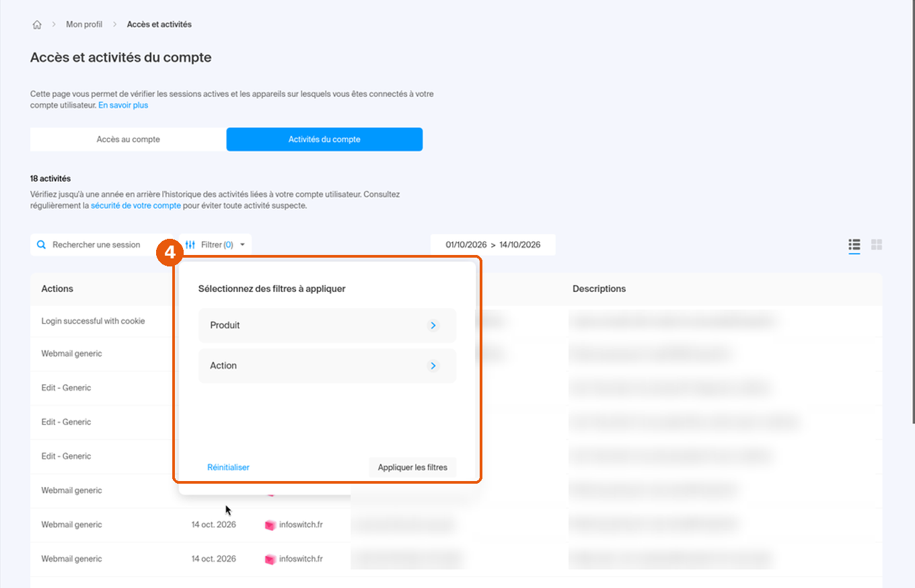Go to the home breadcrumb icon
Screen dimensions: 915x588
pyautogui.click(x=37, y=25)
